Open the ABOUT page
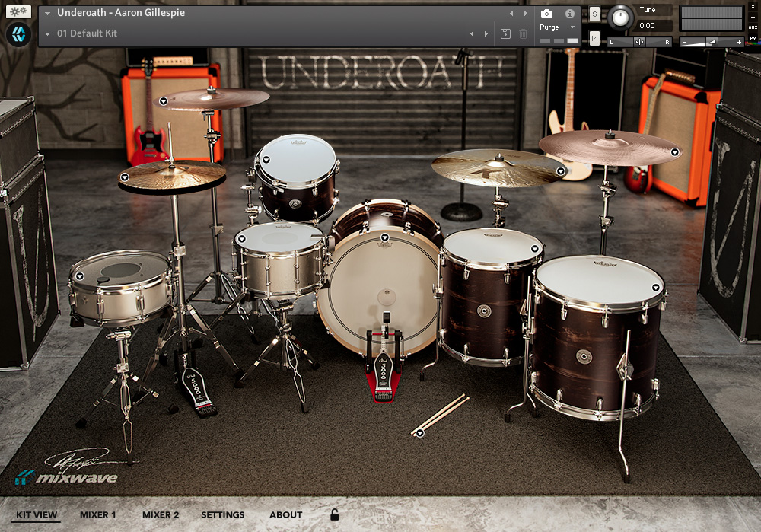 [285, 514]
